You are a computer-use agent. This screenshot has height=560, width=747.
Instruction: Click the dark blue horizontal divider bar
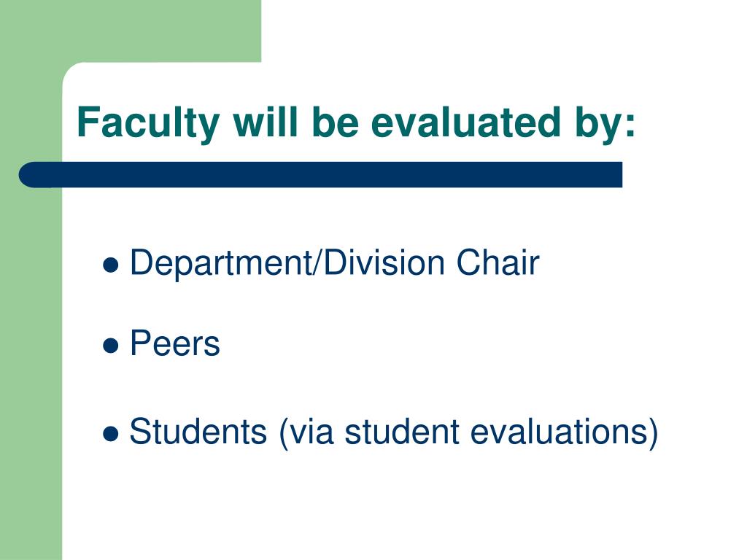coord(321,175)
